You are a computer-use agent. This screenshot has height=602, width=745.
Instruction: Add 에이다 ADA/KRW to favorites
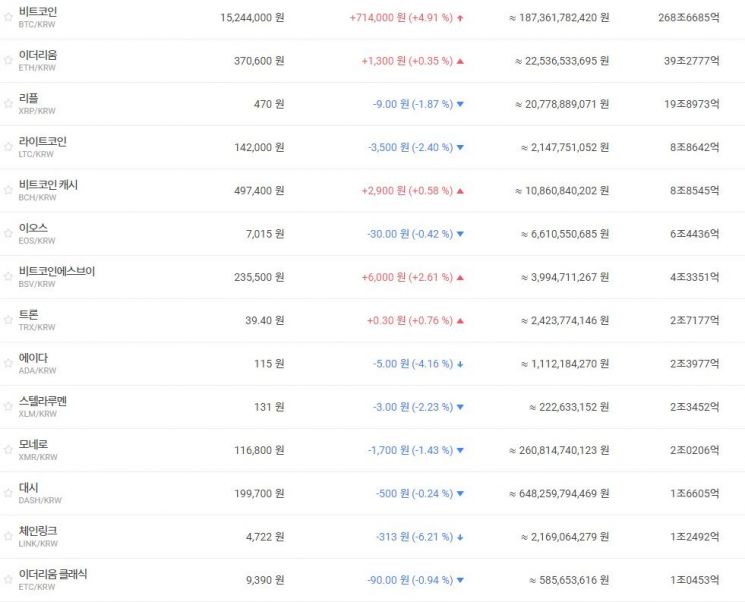[x=8, y=363]
